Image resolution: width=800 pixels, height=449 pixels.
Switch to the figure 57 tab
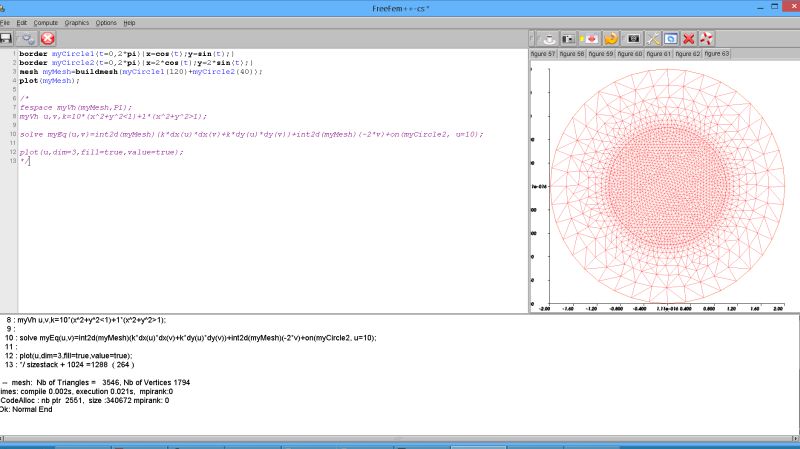[x=543, y=54]
